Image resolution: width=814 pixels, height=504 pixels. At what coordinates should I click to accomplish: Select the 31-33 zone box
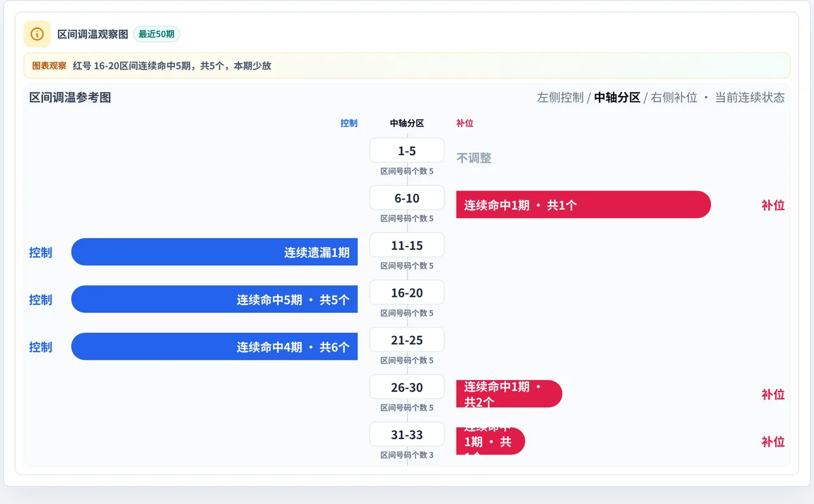coord(407,435)
